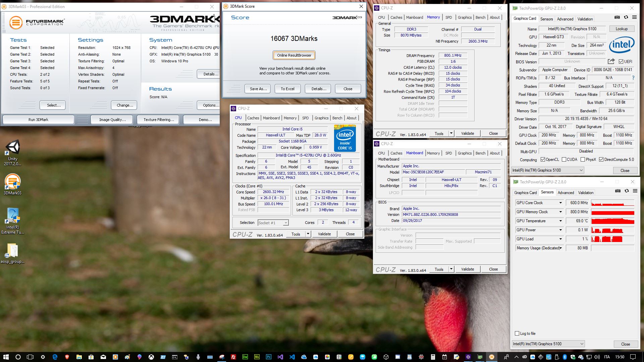Click the Online ResultBrowser button
The height and width of the screenshot is (362, 644).
[294, 55]
